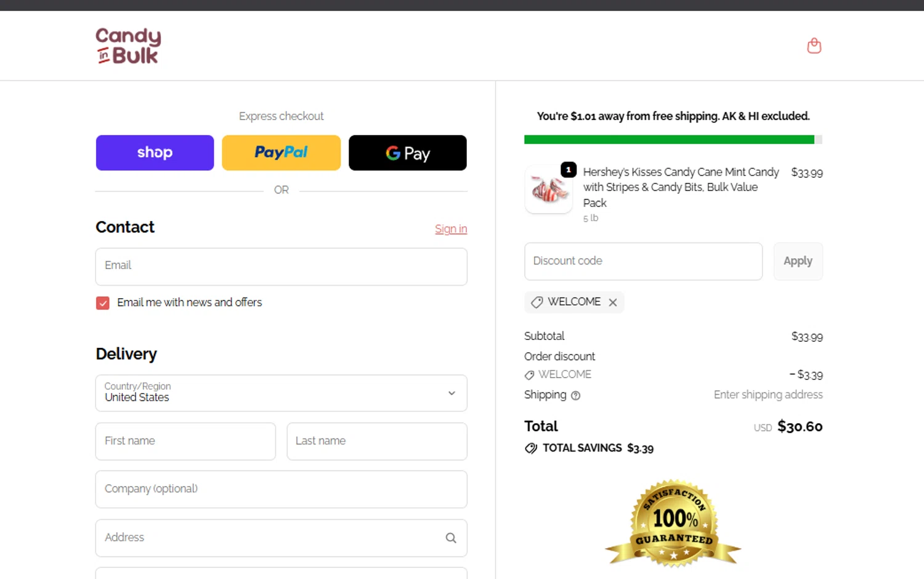Pay with Google Pay express checkout
The height and width of the screenshot is (579, 924).
click(408, 153)
